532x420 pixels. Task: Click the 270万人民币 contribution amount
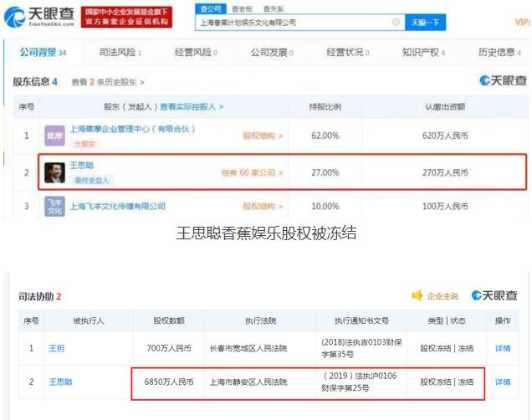445,172
